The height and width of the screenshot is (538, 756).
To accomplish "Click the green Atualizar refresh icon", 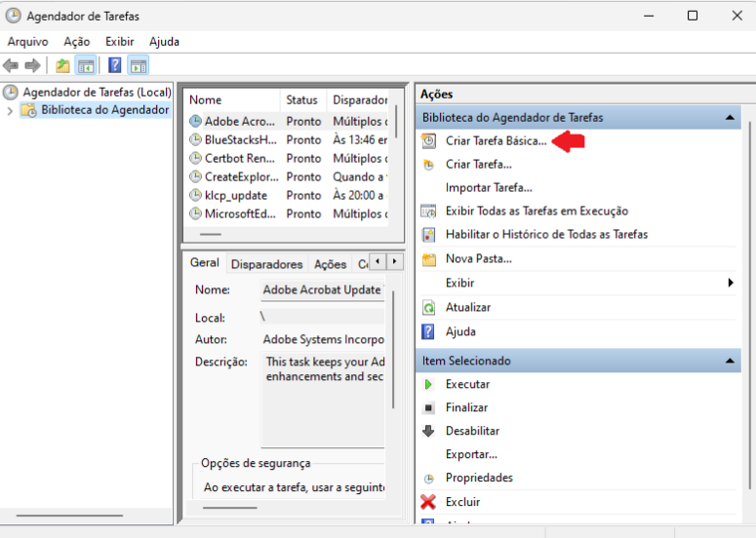I will [x=428, y=307].
